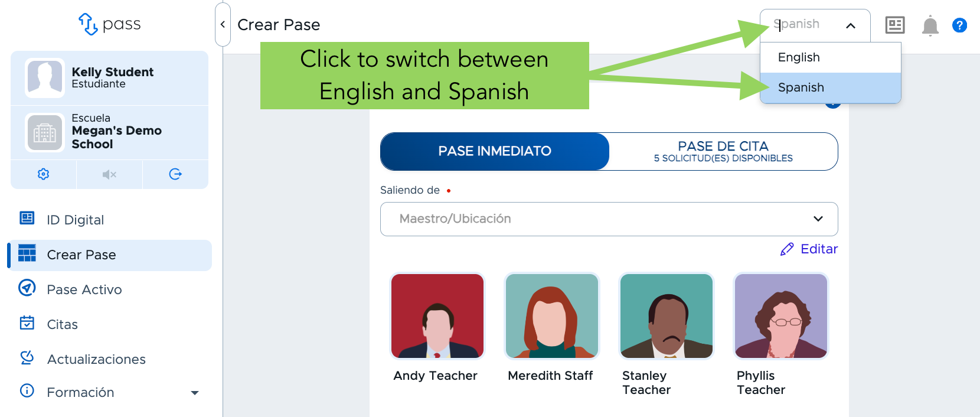
Task: Select Andy Teacher thumbnail
Action: click(437, 316)
